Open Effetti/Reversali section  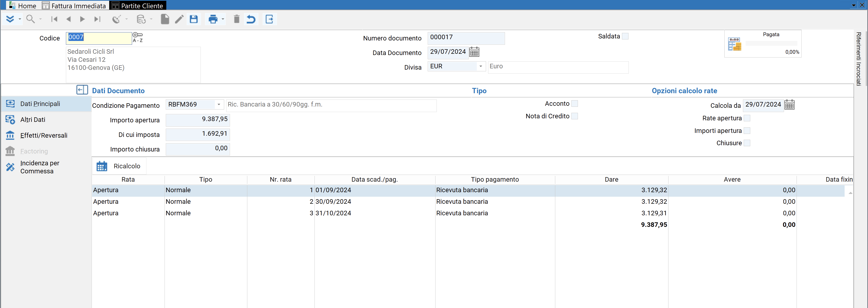point(46,135)
